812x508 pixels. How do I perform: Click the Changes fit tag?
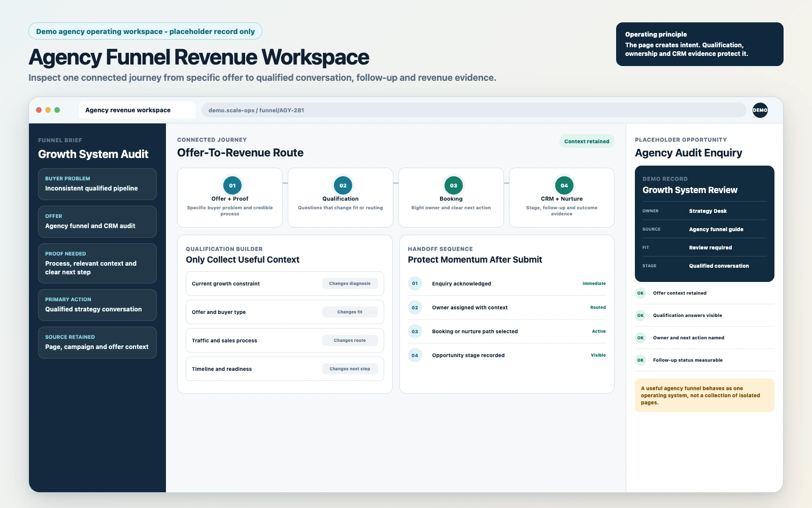350,312
